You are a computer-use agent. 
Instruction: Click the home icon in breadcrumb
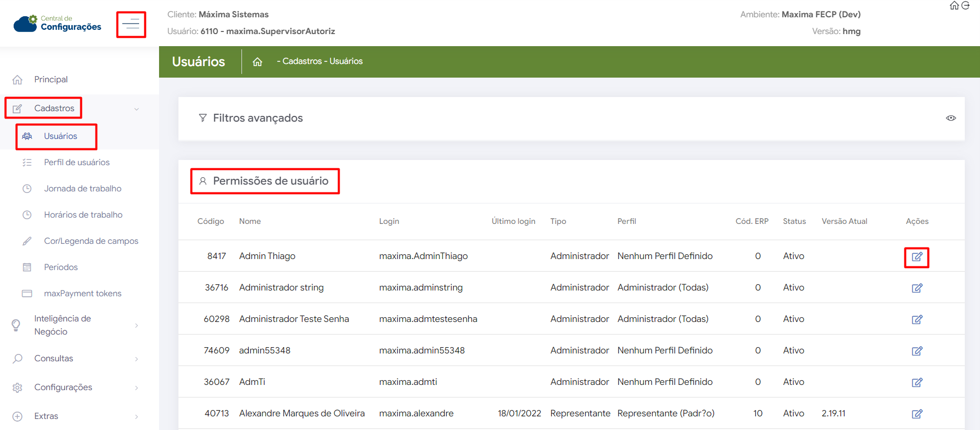pyautogui.click(x=257, y=62)
